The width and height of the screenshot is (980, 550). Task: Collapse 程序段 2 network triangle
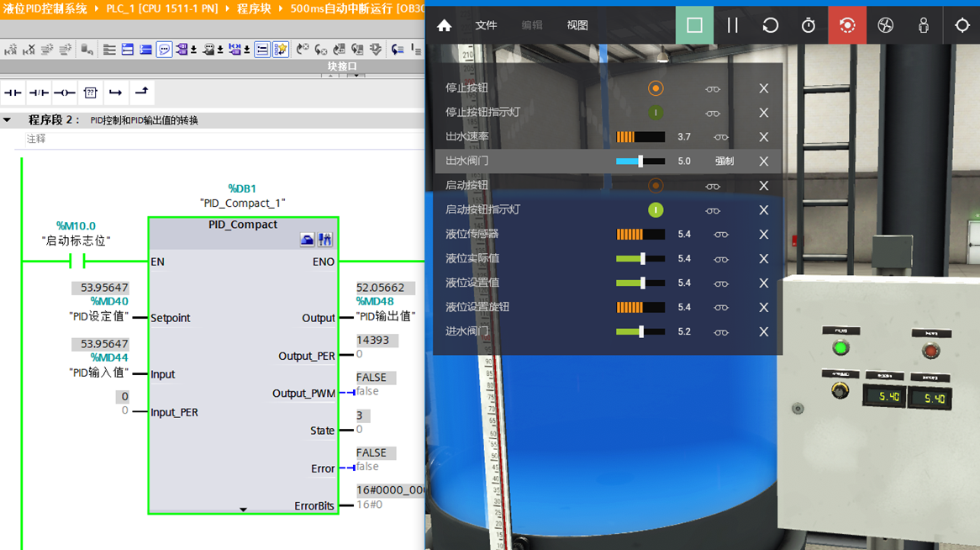click(8, 120)
